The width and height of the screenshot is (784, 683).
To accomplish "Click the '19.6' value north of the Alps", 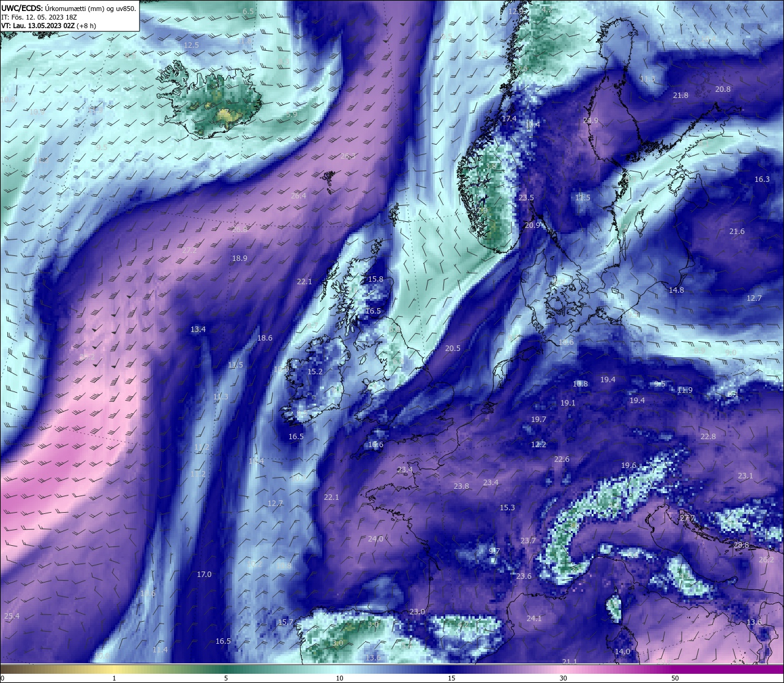I will [628, 466].
